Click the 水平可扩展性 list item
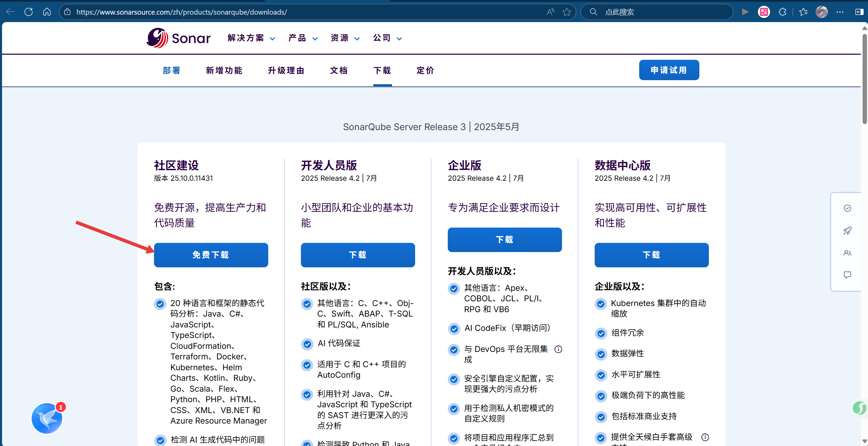This screenshot has height=446, width=868. coord(636,375)
